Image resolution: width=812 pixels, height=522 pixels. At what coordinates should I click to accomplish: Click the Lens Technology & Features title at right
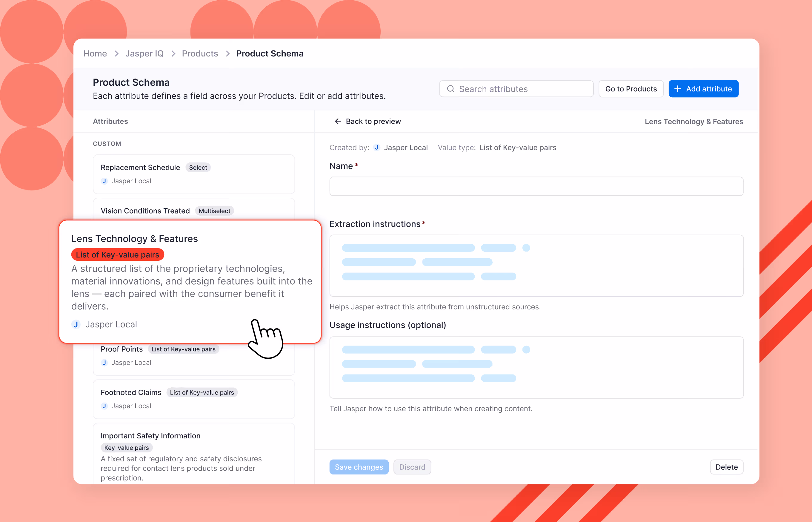694,121
